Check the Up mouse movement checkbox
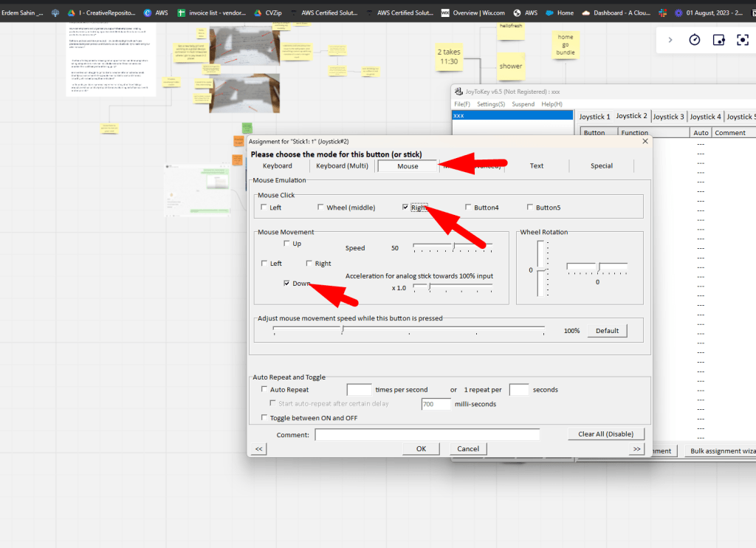The image size is (756, 548). click(286, 243)
